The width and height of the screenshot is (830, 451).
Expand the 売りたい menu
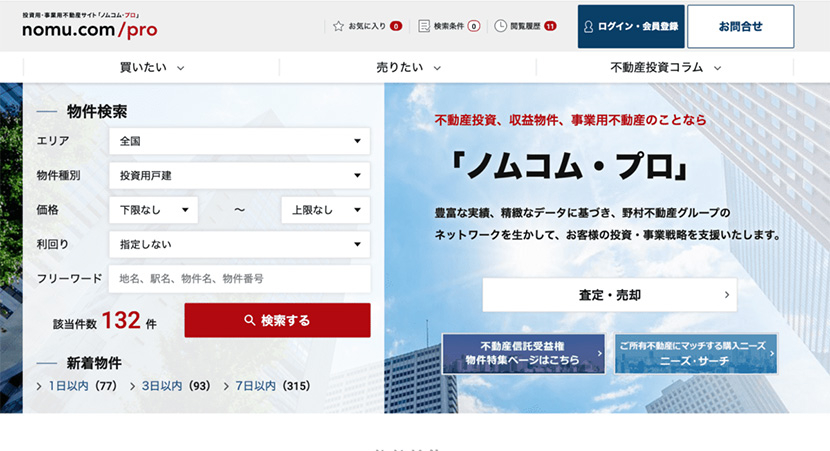[408, 68]
